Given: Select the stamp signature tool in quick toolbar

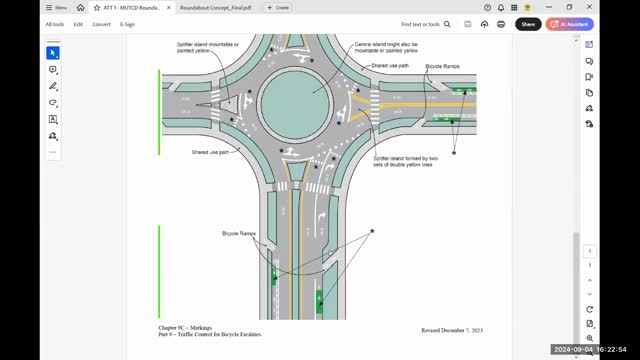Looking at the screenshot, I should (53, 136).
